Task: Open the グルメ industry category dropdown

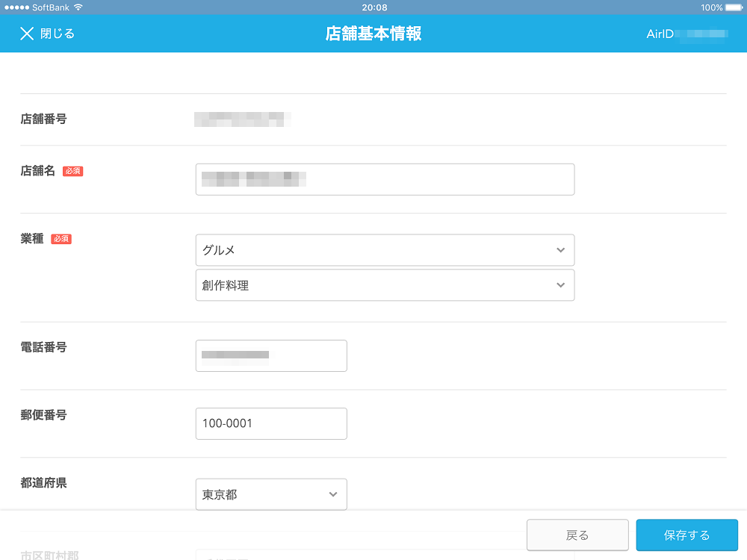Action: point(385,250)
